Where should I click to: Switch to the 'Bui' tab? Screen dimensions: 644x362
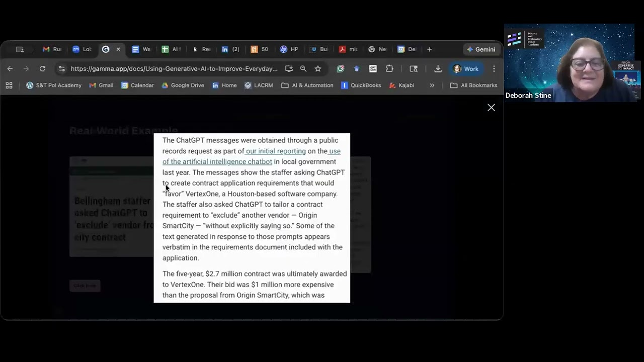pos(319,49)
